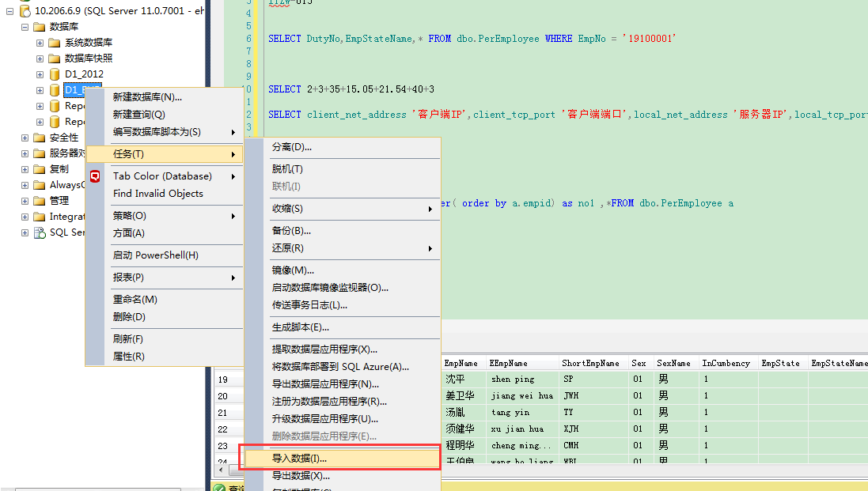Click the highlighted D1 database cylinder icon
The image size is (868, 491).
[x=55, y=90]
